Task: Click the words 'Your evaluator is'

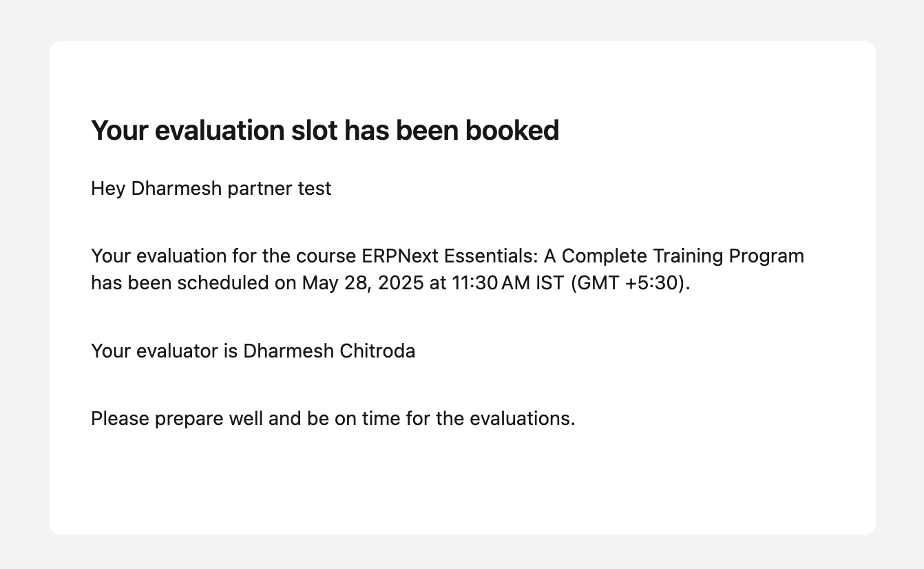Action: click(164, 351)
